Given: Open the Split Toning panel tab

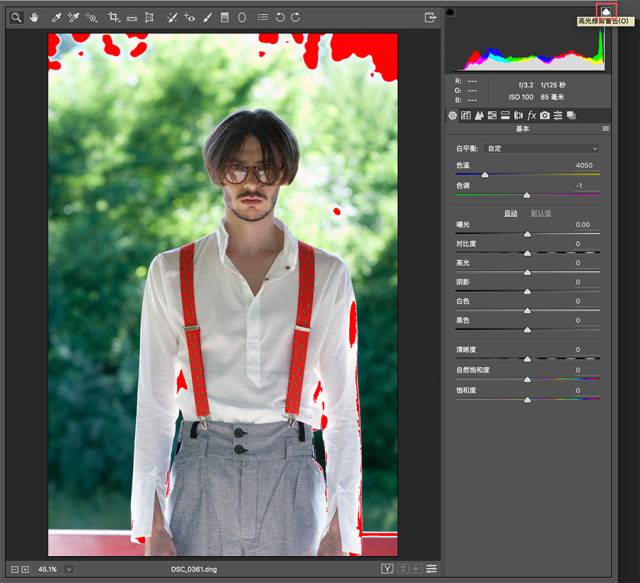Looking at the screenshot, I should coord(505,116).
